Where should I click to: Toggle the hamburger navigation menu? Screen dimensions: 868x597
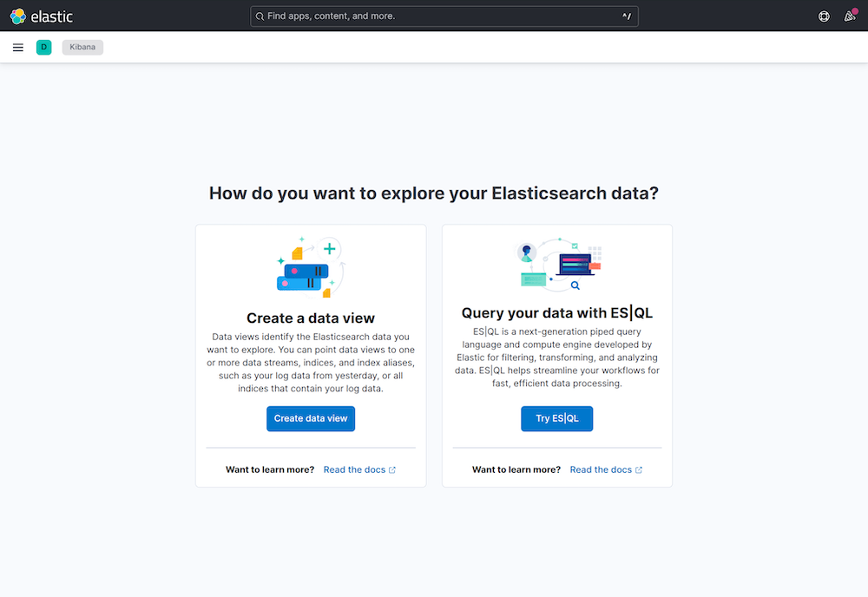(x=17, y=48)
